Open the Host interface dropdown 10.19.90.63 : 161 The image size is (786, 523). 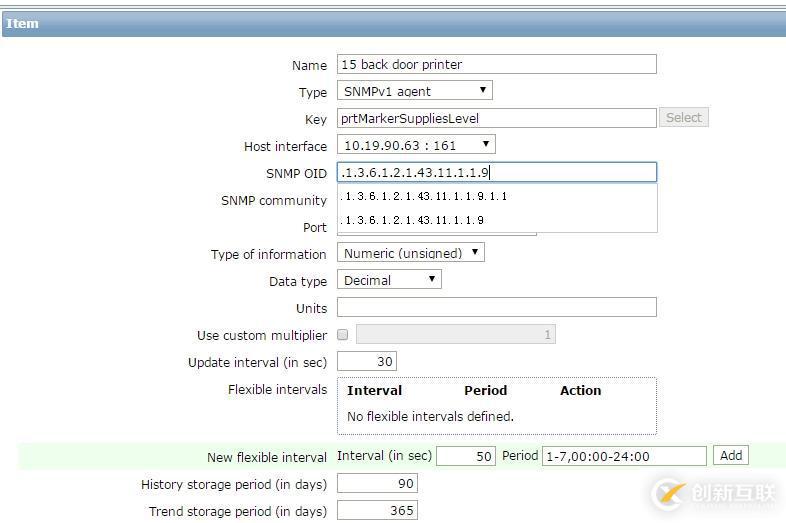pyautogui.click(x=416, y=145)
